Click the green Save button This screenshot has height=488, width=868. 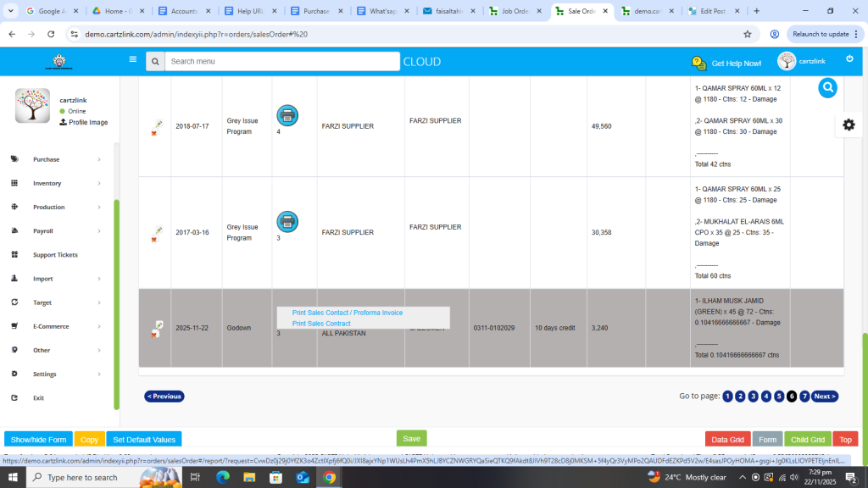411,439
